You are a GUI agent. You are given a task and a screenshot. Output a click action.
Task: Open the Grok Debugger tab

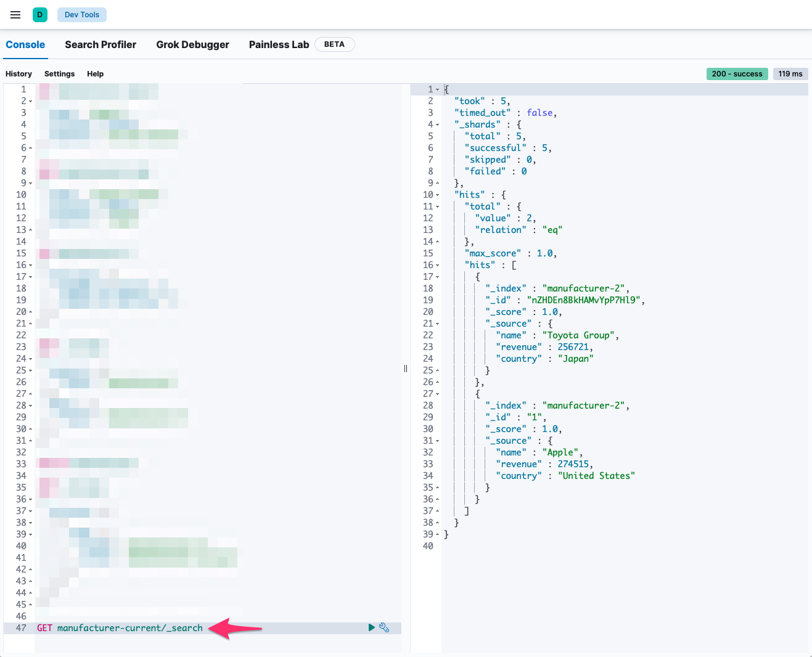click(x=192, y=44)
